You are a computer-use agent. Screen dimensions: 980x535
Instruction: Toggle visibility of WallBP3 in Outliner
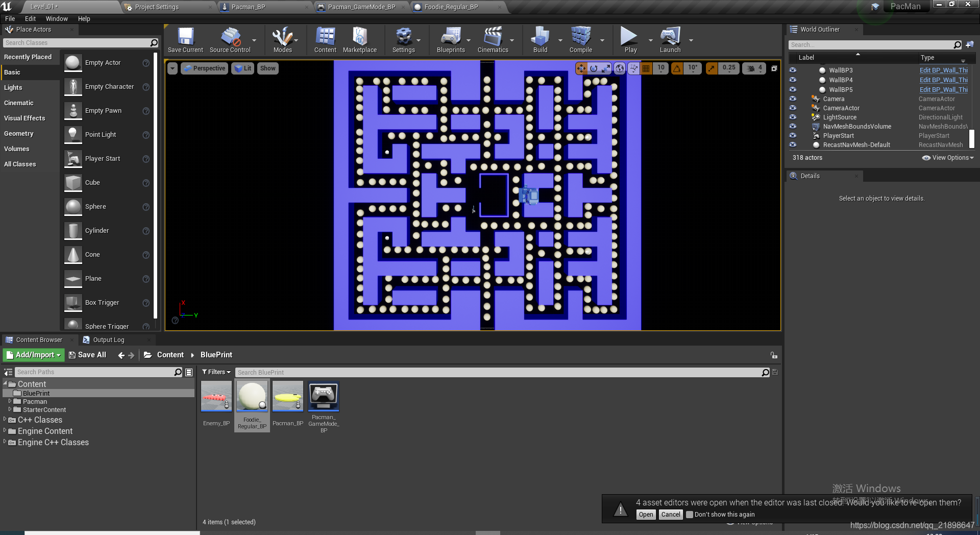[793, 70]
